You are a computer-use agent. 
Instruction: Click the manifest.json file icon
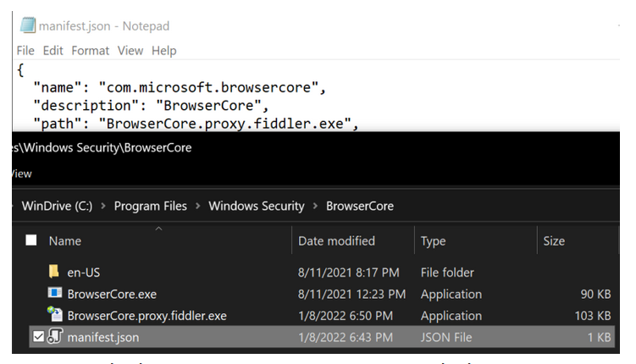(x=54, y=338)
